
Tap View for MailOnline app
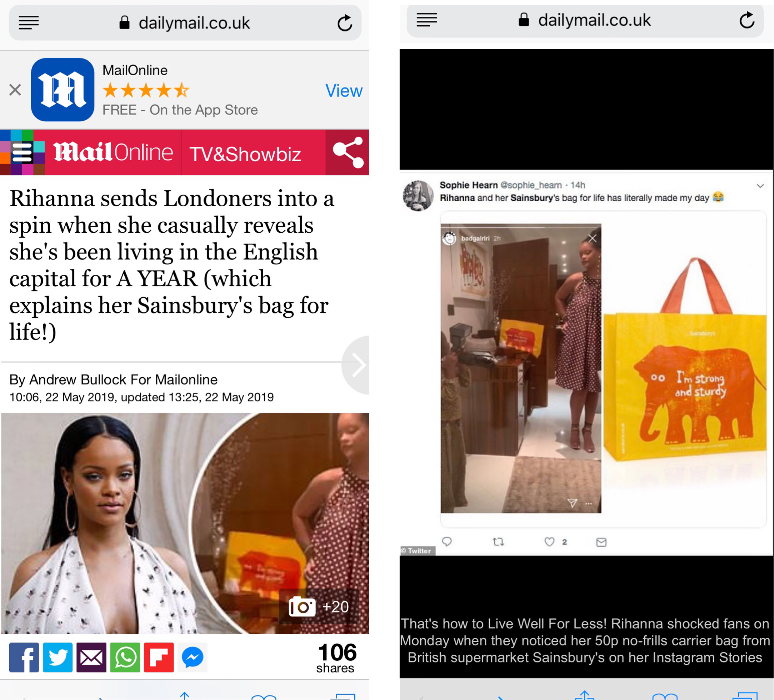[344, 91]
